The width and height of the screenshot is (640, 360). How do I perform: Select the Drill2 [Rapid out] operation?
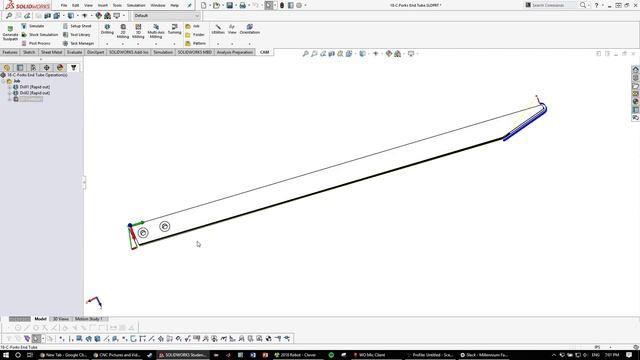[31, 93]
